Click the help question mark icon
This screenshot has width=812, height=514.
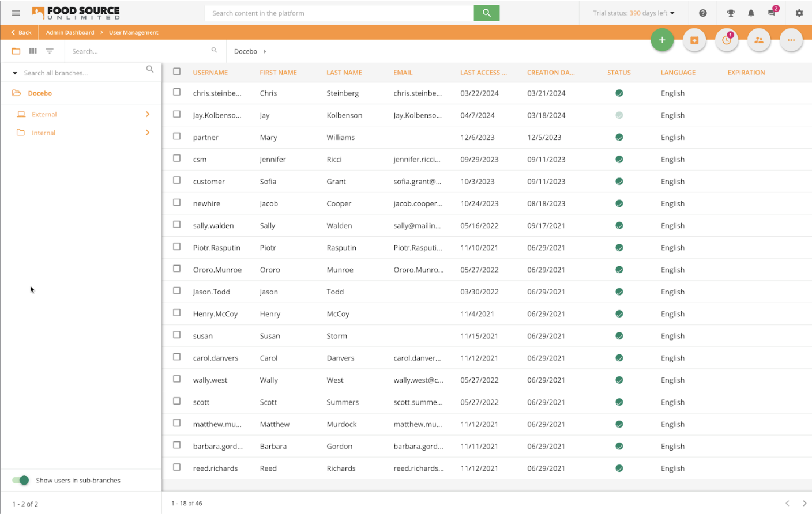pyautogui.click(x=702, y=13)
